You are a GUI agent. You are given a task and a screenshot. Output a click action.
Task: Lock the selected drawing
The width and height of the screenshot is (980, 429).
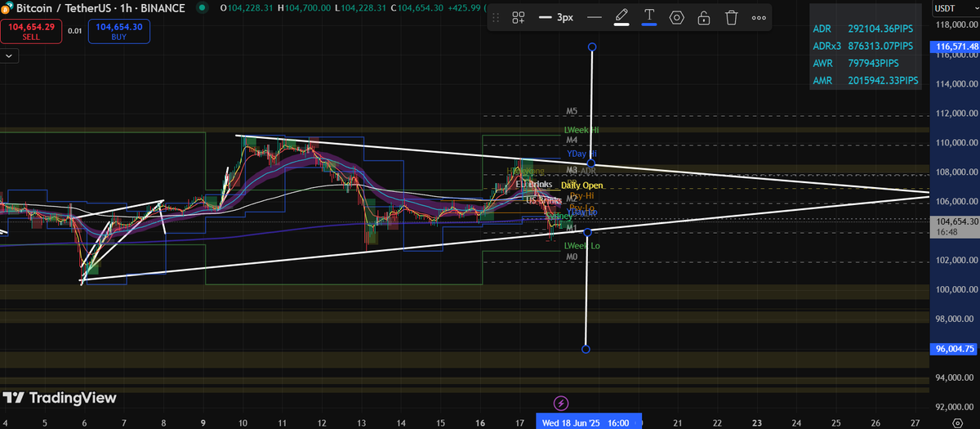click(x=703, y=17)
